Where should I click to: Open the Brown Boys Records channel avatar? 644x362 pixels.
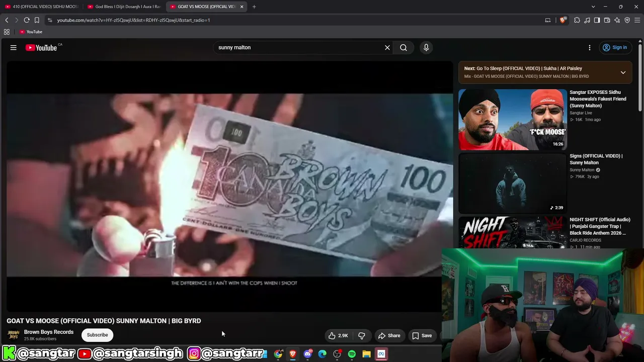[14, 335]
